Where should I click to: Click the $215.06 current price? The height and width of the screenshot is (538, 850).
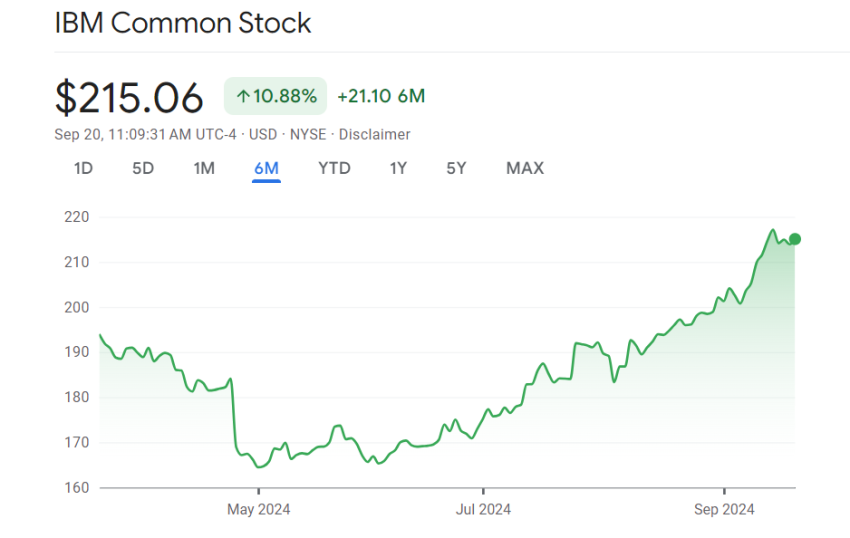129,97
